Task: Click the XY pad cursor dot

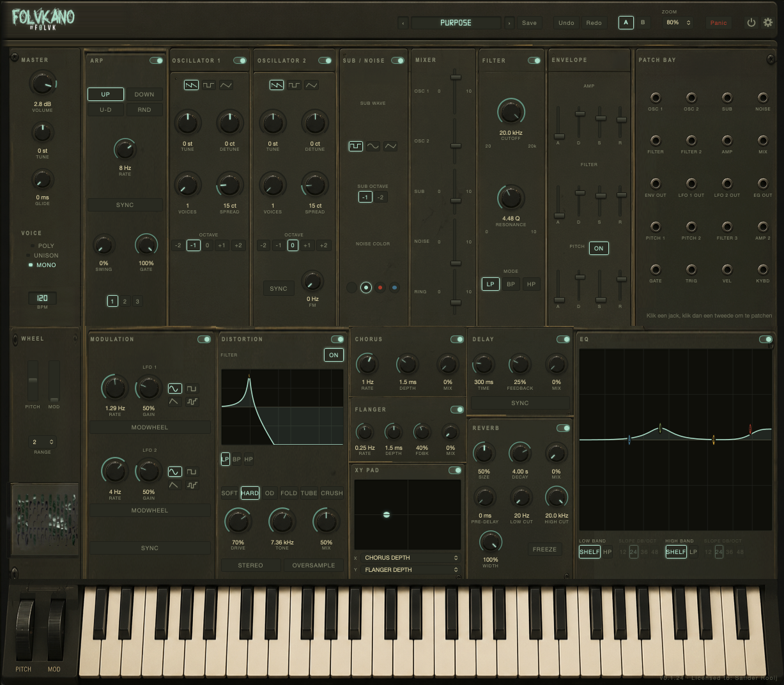Action: point(387,514)
